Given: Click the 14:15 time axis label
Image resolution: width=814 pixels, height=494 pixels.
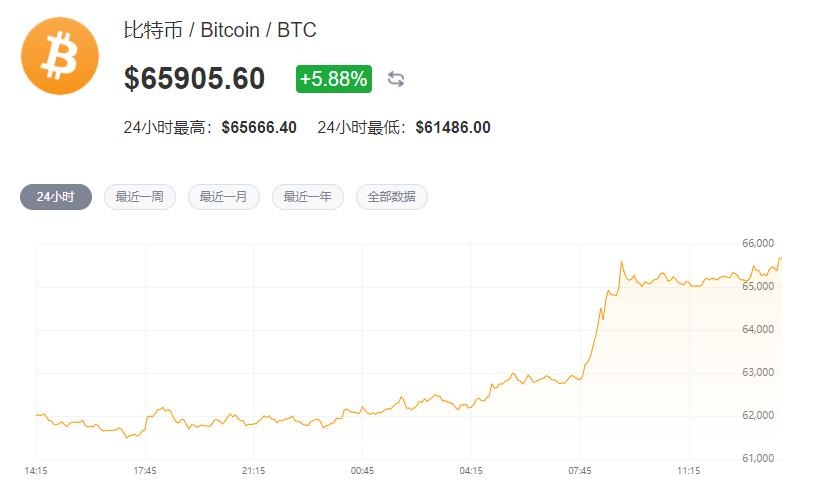Looking at the screenshot, I should click(37, 469).
